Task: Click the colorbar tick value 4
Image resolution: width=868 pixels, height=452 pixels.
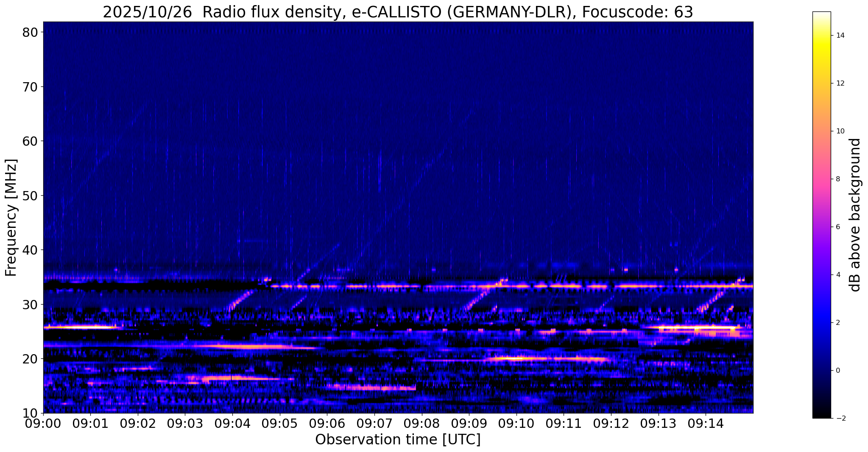Action: 838,275
